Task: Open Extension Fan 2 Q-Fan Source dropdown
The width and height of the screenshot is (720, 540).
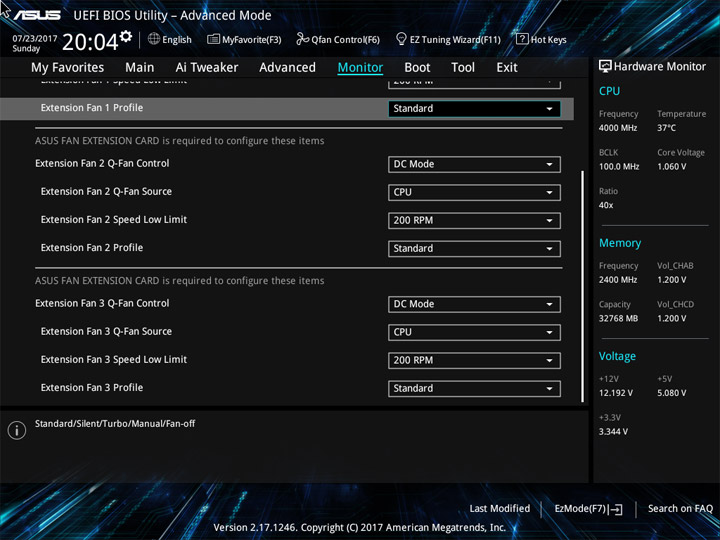Action: (x=474, y=192)
